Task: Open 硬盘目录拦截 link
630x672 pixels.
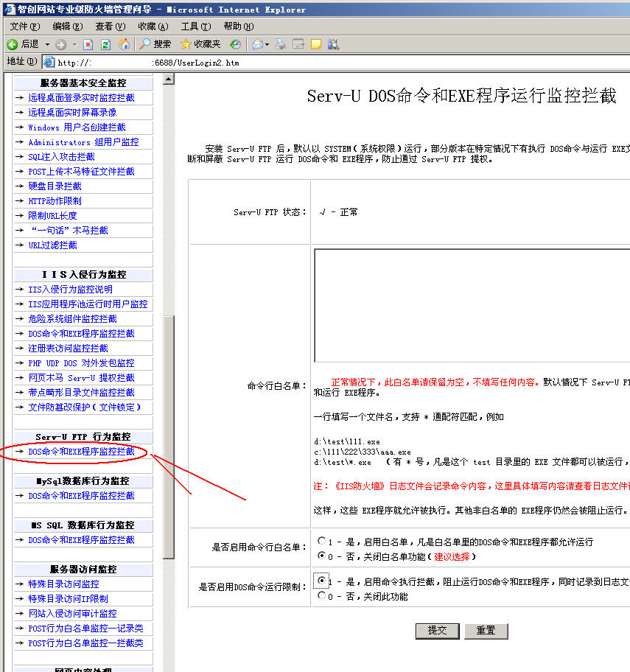Action: pyautogui.click(x=55, y=186)
